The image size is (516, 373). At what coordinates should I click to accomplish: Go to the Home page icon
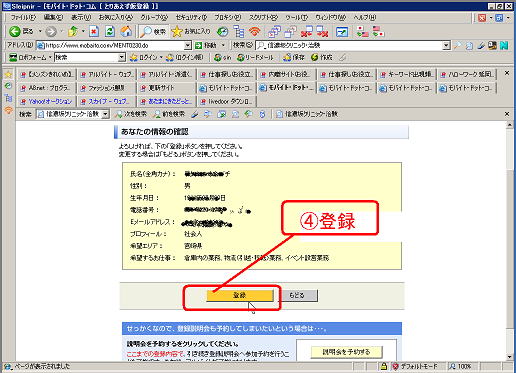[126, 32]
